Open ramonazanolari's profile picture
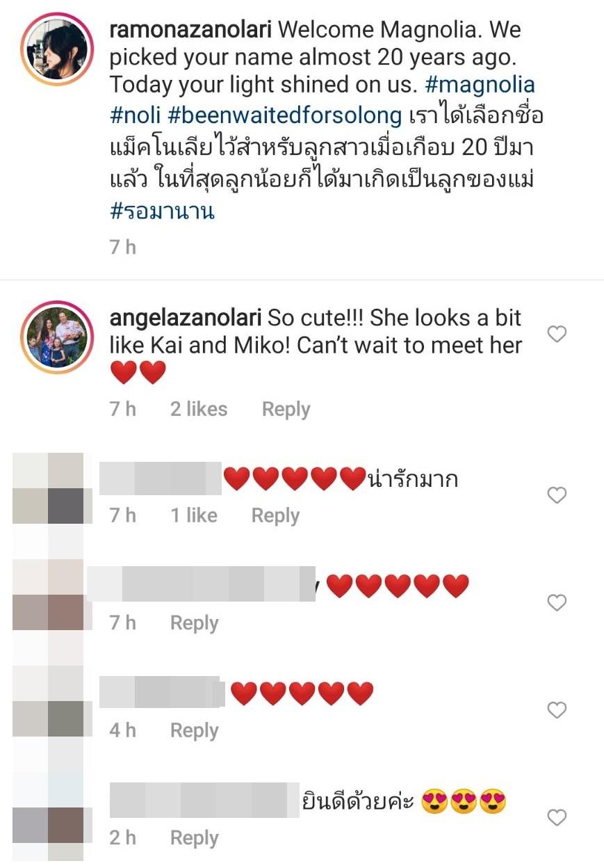The image size is (604, 868). (x=57, y=49)
